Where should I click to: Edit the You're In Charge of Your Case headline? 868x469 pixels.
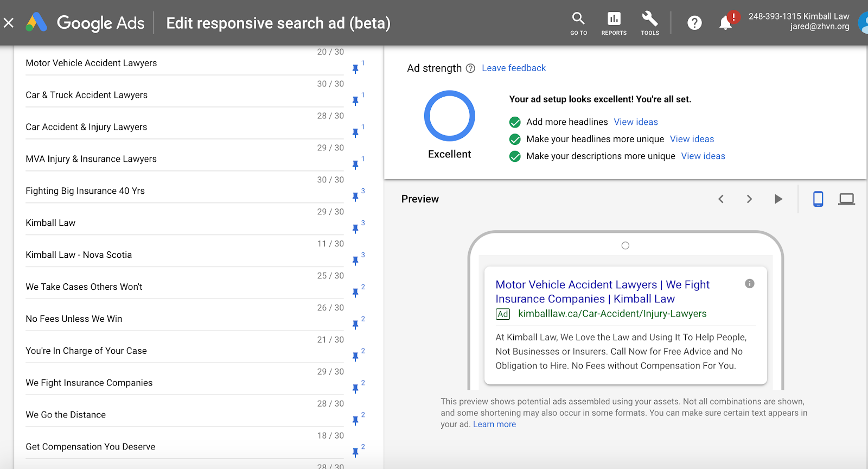pos(184,351)
